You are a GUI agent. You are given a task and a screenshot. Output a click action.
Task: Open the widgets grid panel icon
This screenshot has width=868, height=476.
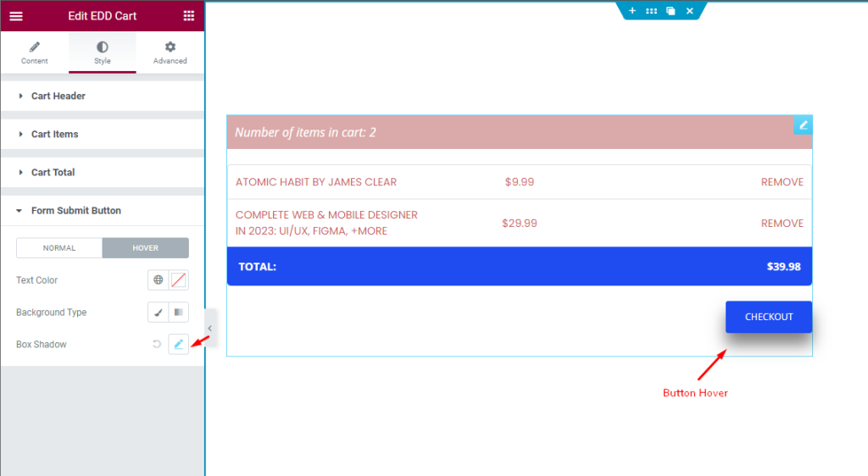189,16
